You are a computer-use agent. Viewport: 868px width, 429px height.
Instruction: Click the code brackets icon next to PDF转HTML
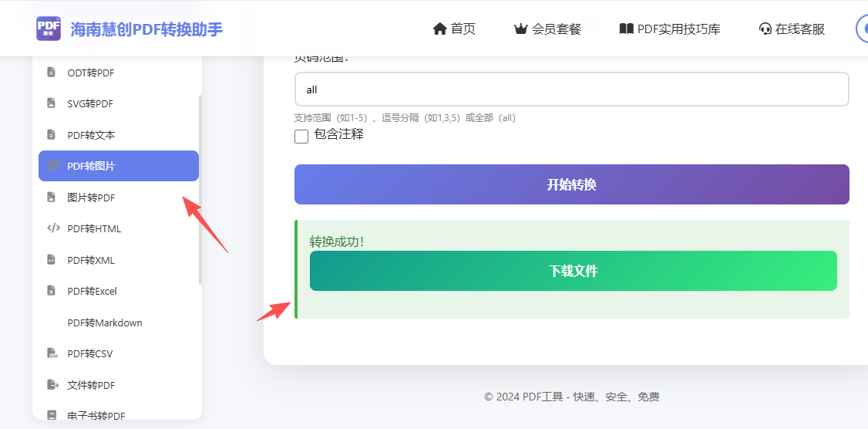point(53,228)
